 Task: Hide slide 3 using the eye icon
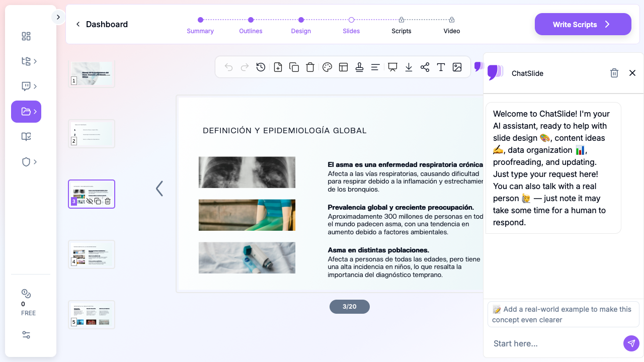click(90, 201)
